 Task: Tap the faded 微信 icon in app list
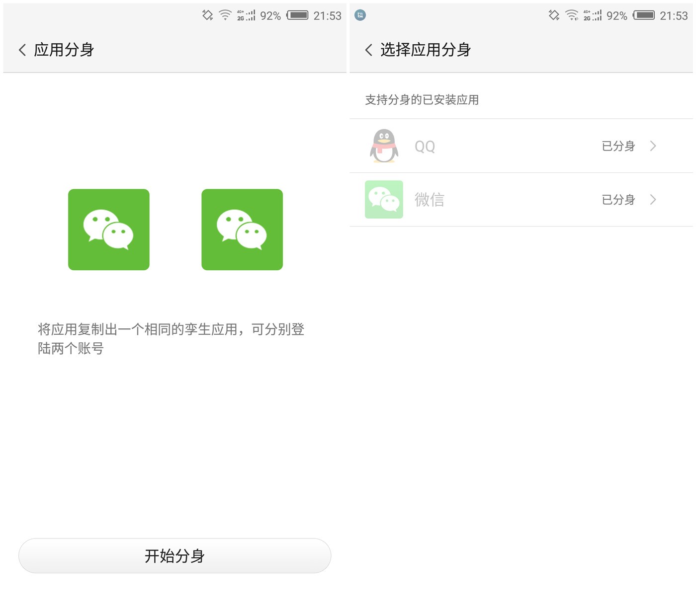(x=384, y=200)
